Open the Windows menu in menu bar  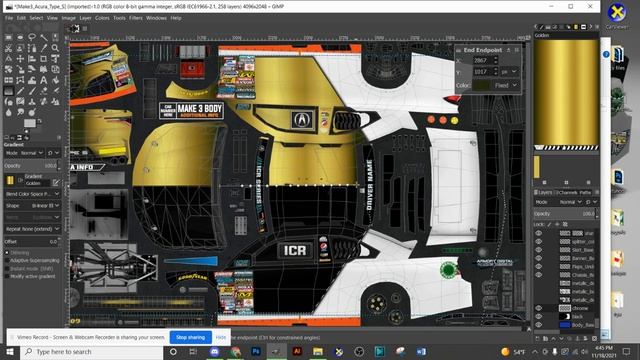(156, 18)
